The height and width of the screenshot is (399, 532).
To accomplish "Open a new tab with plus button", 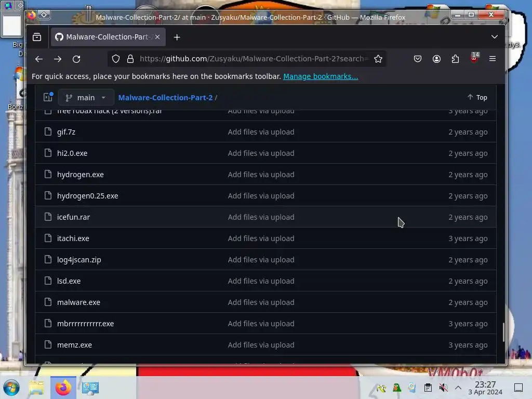I will 177,37.
